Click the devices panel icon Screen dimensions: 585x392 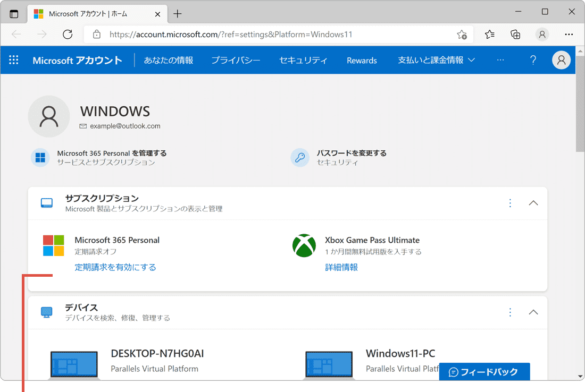(46, 312)
